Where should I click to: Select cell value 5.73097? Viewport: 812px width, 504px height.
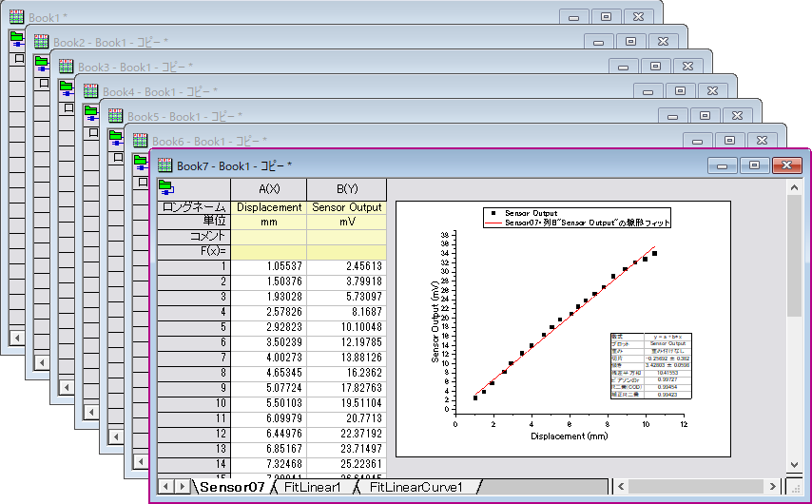click(347, 297)
